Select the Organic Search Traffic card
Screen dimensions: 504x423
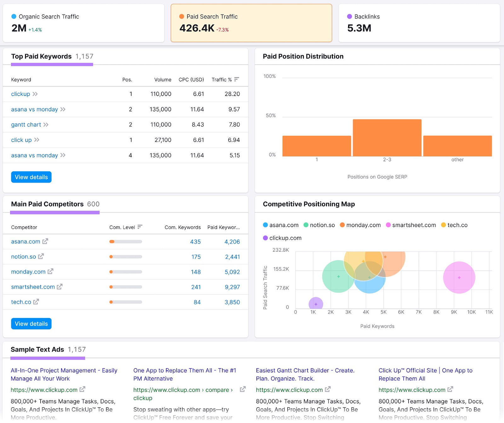[83, 23]
